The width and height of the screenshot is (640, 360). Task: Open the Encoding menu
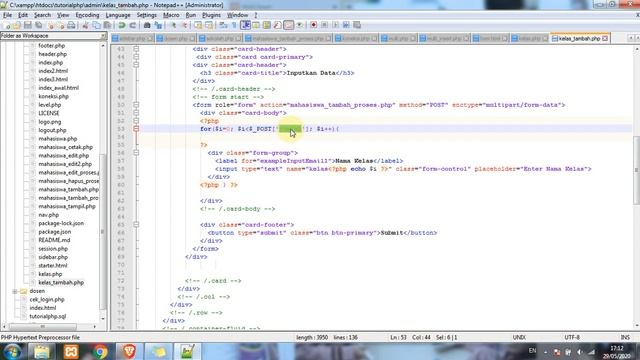click(87, 15)
